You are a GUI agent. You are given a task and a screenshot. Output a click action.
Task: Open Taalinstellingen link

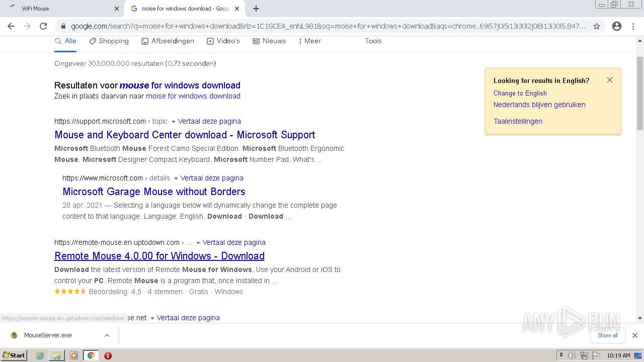coord(518,121)
